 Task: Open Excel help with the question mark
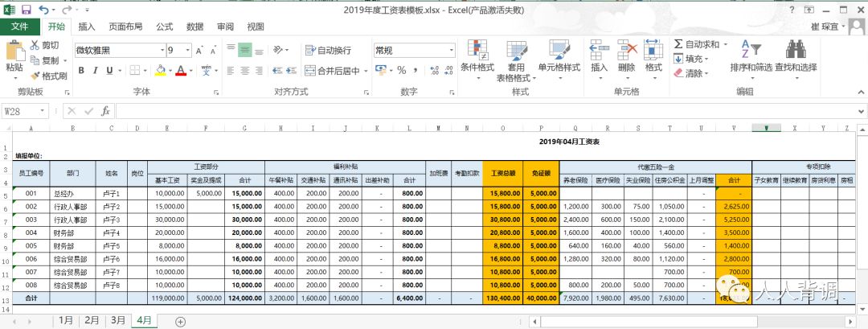click(792, 10)
